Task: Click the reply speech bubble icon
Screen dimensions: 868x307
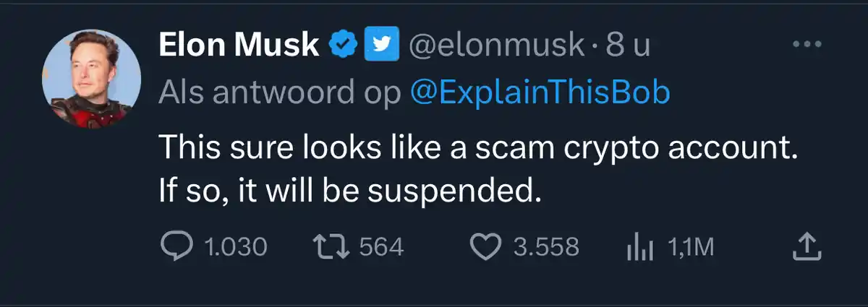Action: pos(176,248)
